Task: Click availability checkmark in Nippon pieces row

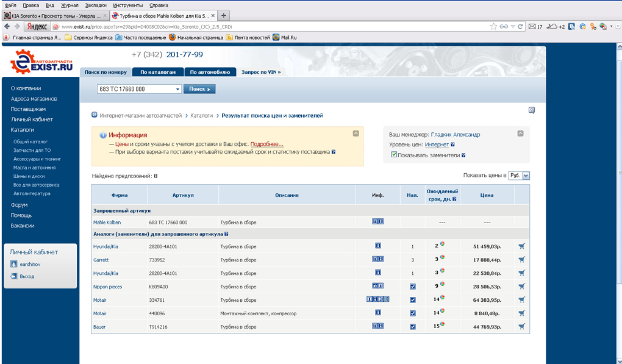Action: click(x=413, y=287)
